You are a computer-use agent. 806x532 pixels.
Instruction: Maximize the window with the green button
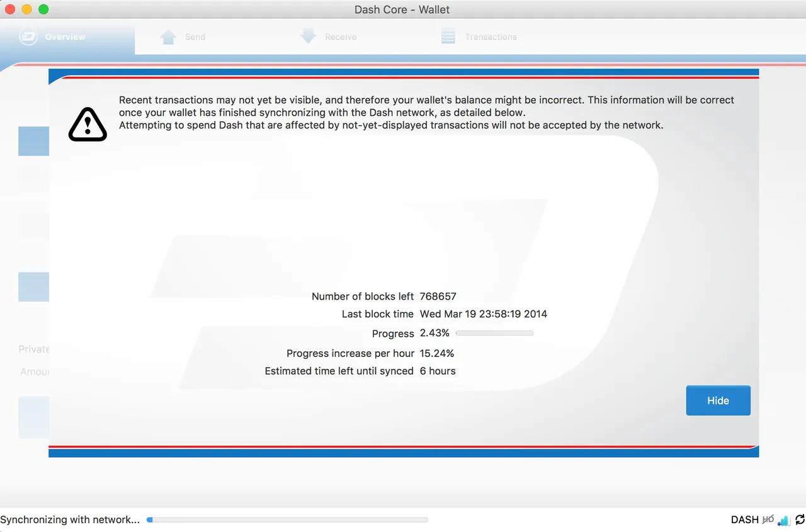point(43,9)
